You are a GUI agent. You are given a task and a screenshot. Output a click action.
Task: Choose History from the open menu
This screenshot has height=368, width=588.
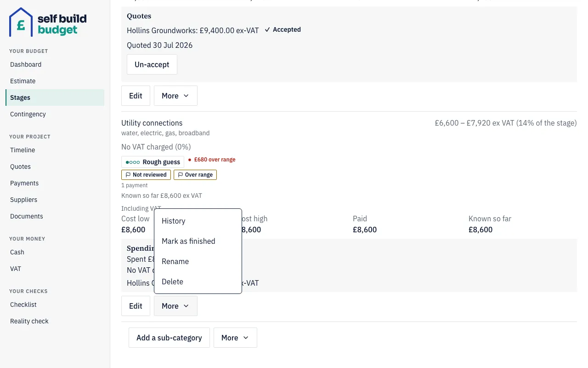[x=198, y=221]
